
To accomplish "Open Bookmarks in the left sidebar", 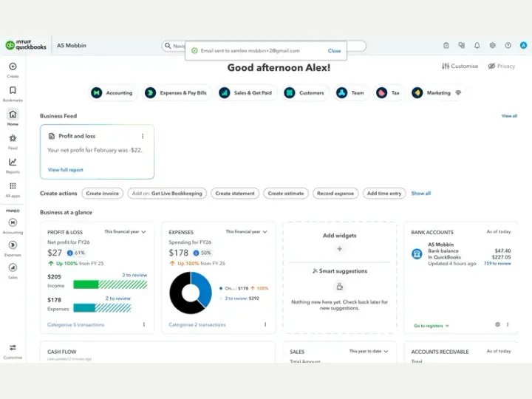I will (x=13, y=90).
